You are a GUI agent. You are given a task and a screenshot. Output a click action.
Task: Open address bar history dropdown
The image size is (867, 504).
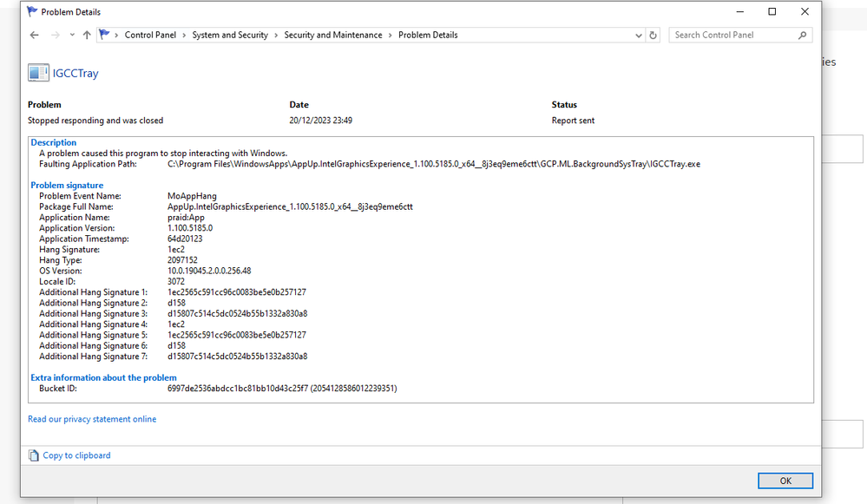639,35
